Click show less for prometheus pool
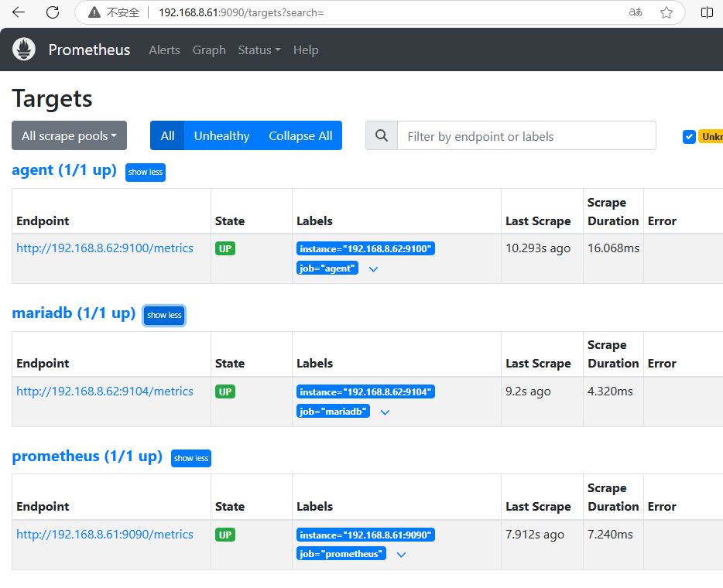Viewport: 723px width, 588px height. [190, 458]
